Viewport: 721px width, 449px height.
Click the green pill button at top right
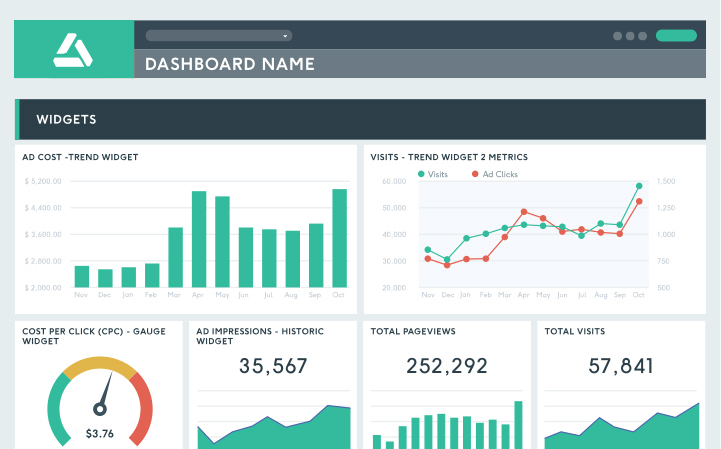coord(676,35)
